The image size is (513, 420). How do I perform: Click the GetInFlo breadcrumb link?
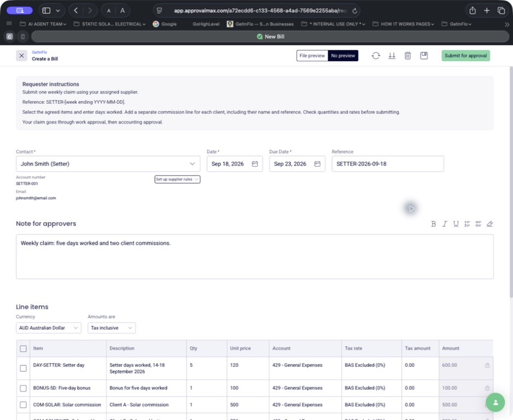click(39, 52)
